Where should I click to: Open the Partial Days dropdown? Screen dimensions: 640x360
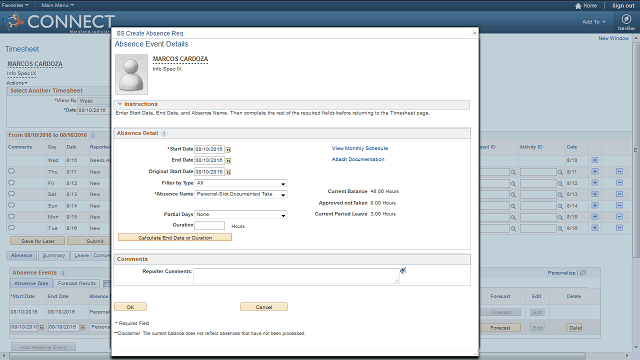tap(241, 215)
